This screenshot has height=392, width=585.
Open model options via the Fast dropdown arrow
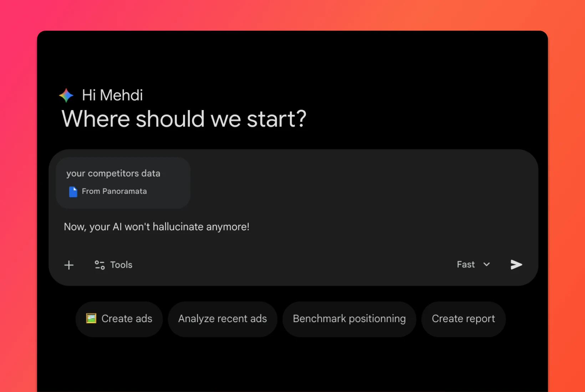point(487,264)
